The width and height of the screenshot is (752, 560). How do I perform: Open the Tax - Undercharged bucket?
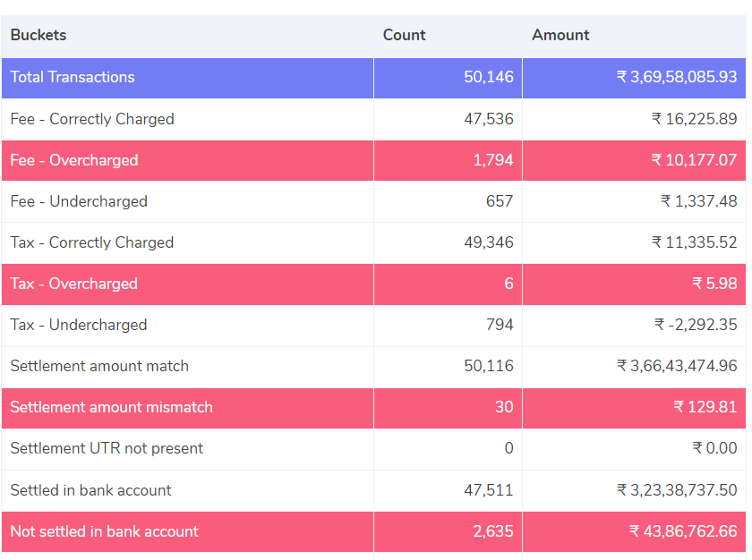79,325
